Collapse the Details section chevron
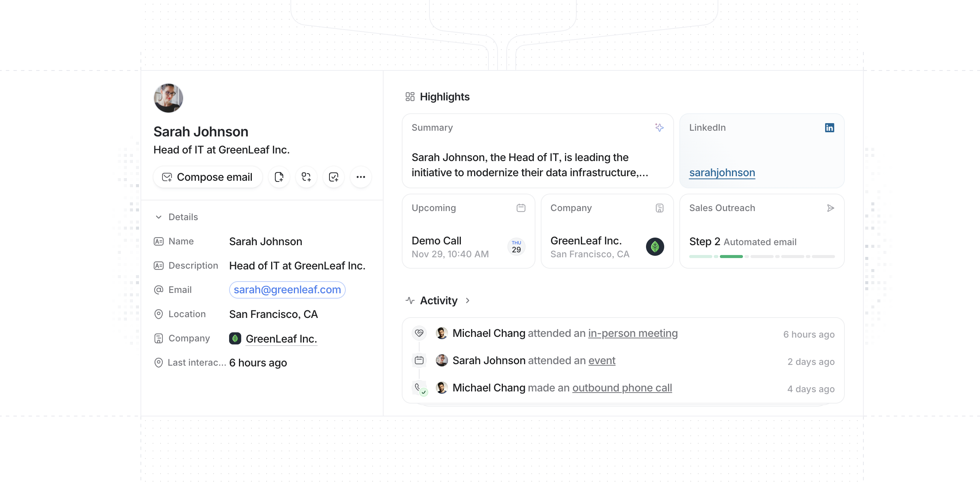Image resolution: width=980 pixels, height=482 pixels. pos(159,217)
